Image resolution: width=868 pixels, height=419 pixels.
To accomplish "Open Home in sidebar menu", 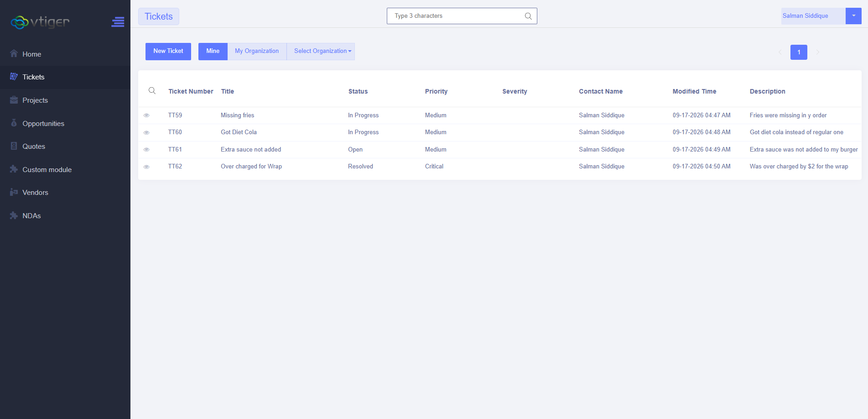I will click(x=32, y=54).
